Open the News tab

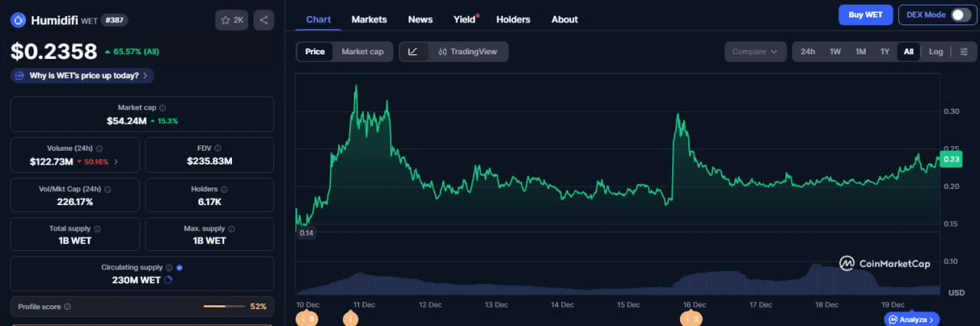click(x=420, y=19)
